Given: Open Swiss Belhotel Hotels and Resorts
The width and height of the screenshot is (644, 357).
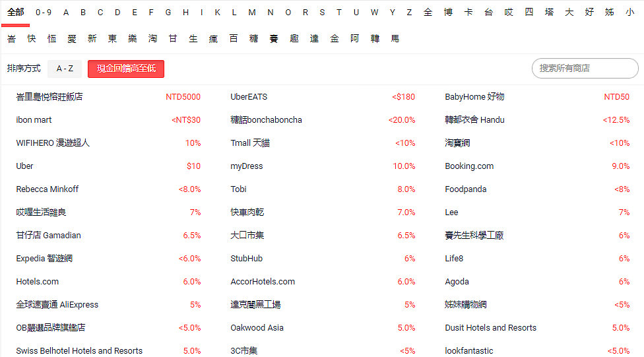Looking at the screenshot, I should 79,351.
